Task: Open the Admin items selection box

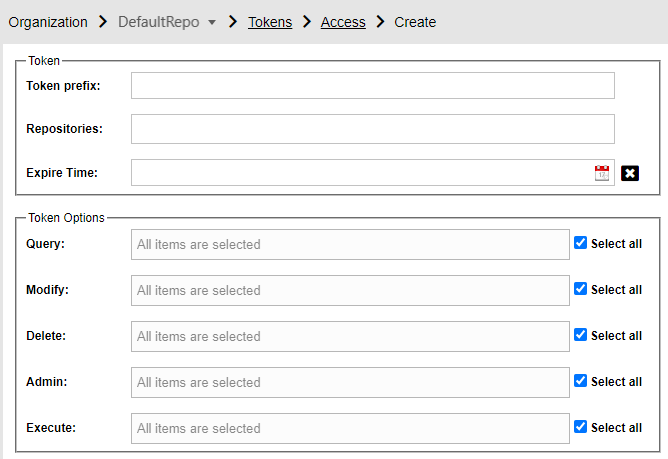Action: coord(350,383)
